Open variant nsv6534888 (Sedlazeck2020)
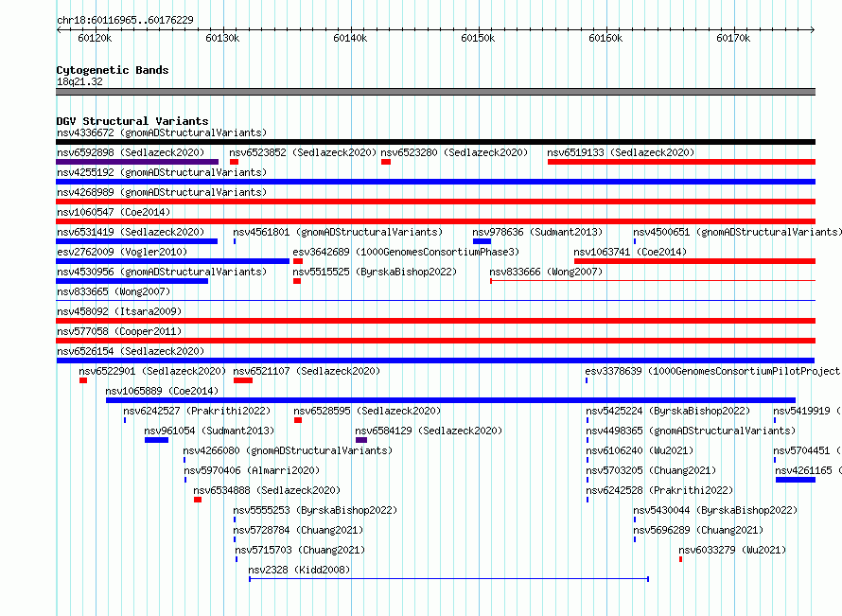The height and width of the screenshot is (616, 842). 267,490
